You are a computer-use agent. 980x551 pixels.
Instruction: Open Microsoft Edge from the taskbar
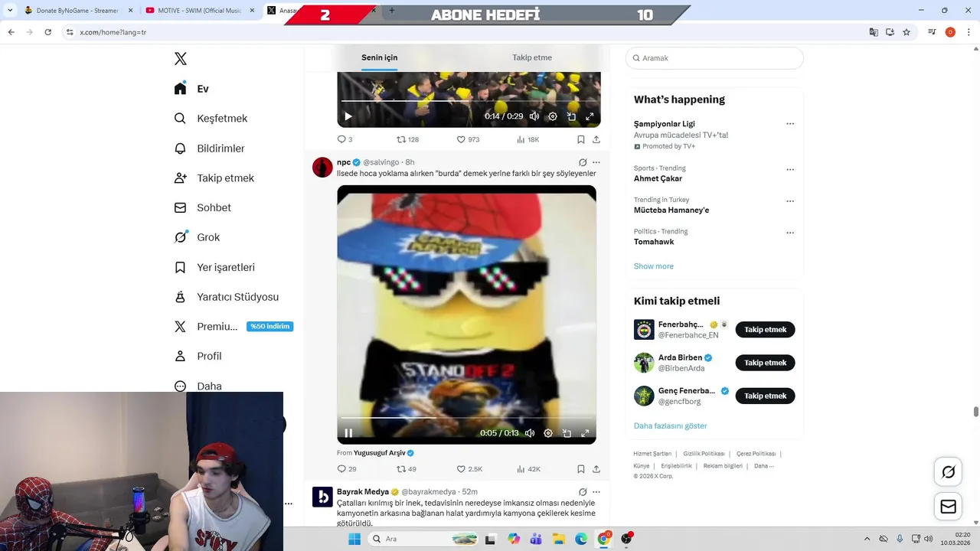pyautogui.click(x=581, y=539)
